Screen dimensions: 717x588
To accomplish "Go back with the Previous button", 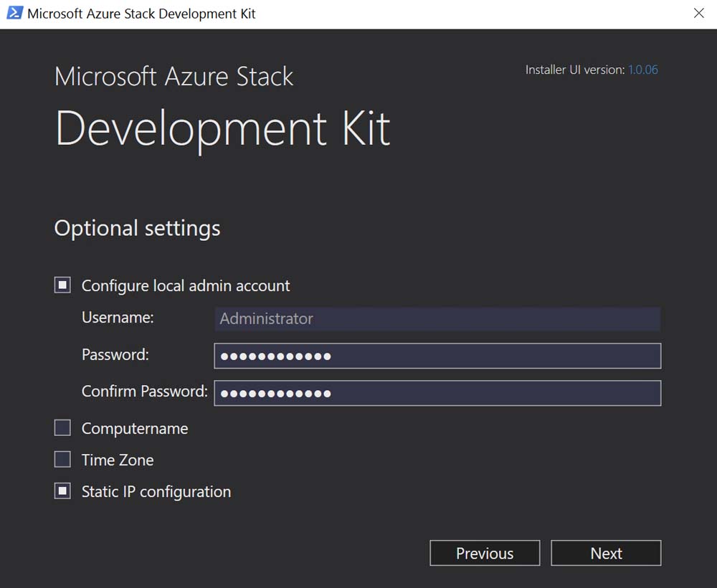I will [485, 553].
